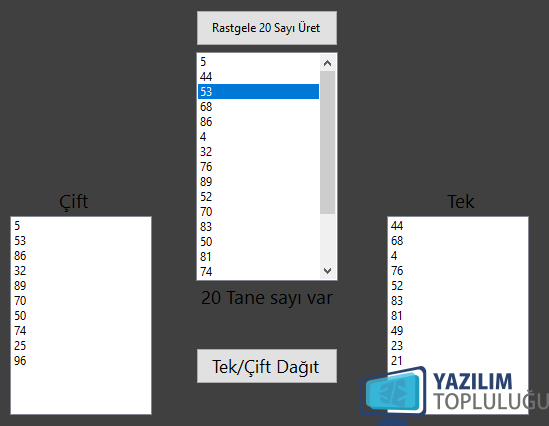Select 5 at top of center list
Viewport: 549px width, 426px height.
pos(258,62)
